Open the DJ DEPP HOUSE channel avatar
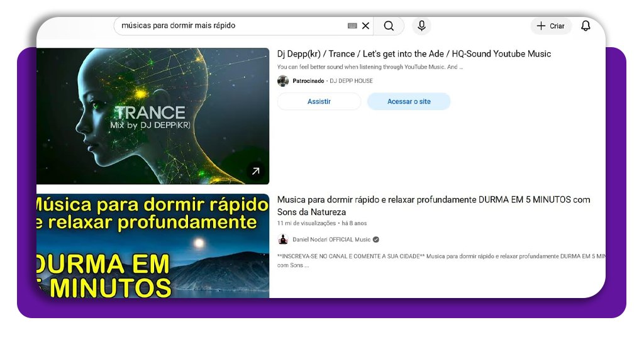The height and width of the screenshot is (337, 644). click(283, 81)
